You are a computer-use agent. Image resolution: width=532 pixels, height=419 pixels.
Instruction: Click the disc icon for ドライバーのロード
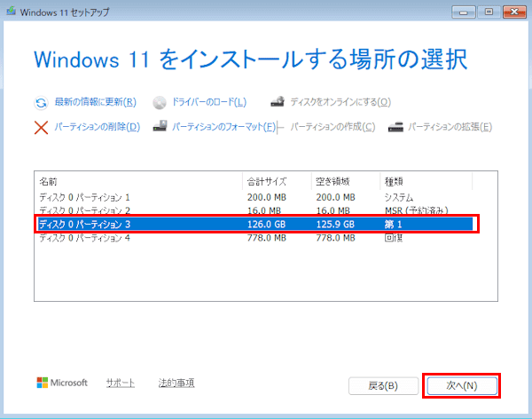pyautogui.click(x=160, y=103)
